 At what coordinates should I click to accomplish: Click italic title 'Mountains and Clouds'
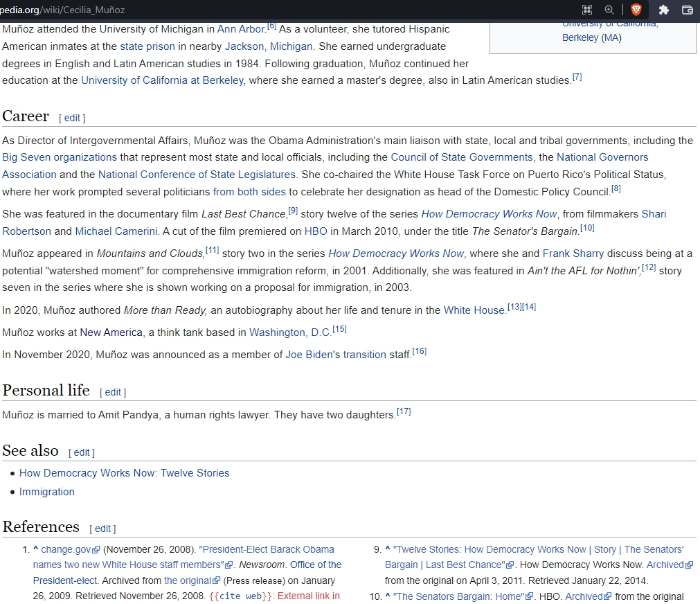tap(150, 254)
